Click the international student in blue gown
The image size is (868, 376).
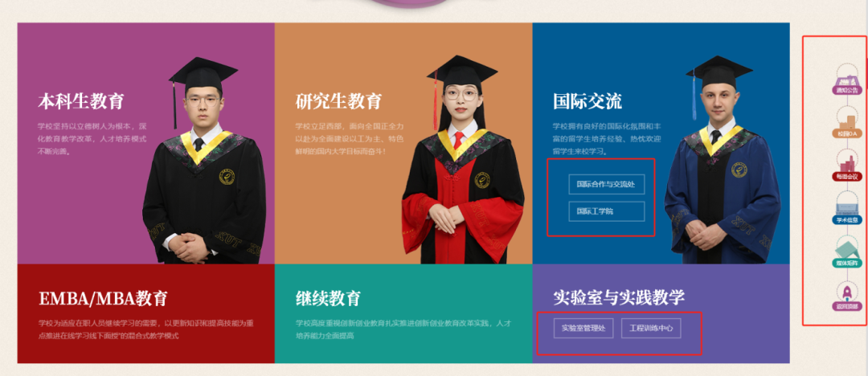coord(719,161)
